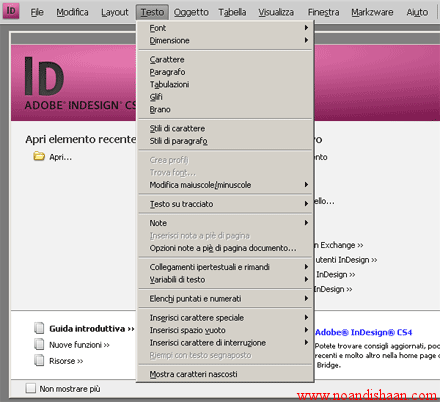Select Mostra caratteri nascosti

point(225,374)
